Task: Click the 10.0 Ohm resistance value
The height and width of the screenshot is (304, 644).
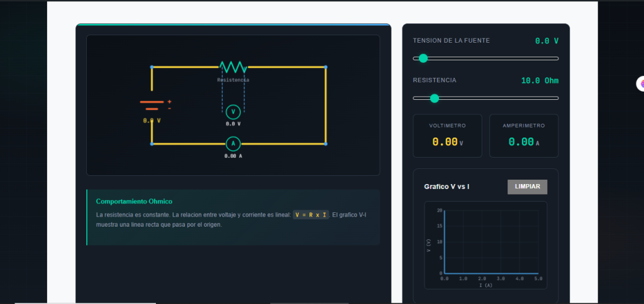Action: tap(539, 80)
